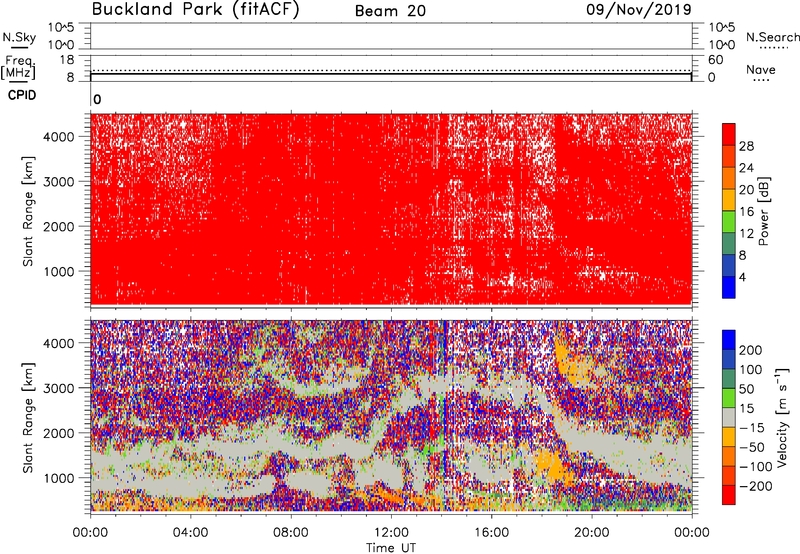Click the 'Beam 20' label
Screen dimensions: 800x554
(x=390, y=11)
